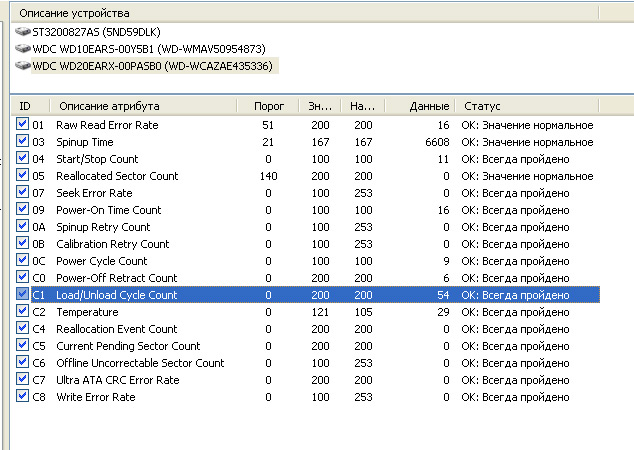Screen dimensions: 634x450
Task: Click the Load/Unload Cycle Count label
Action: pos(116,295)
